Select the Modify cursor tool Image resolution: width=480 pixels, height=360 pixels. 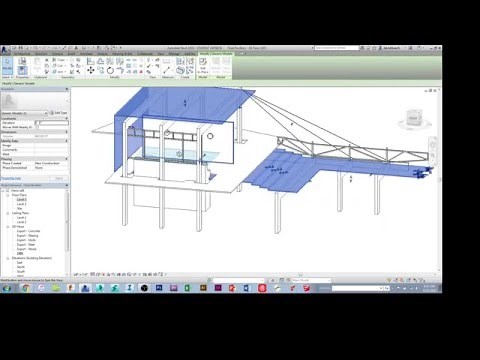coord(7,66)
